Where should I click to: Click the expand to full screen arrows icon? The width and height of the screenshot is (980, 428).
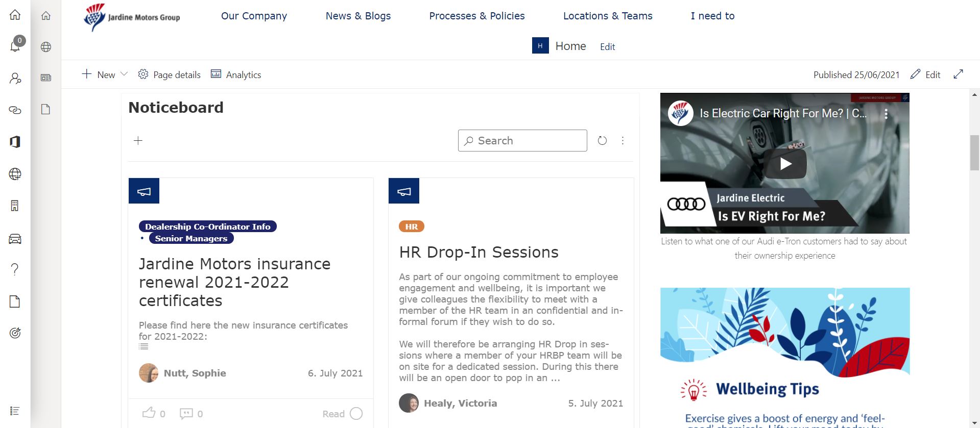pos(958,74)
